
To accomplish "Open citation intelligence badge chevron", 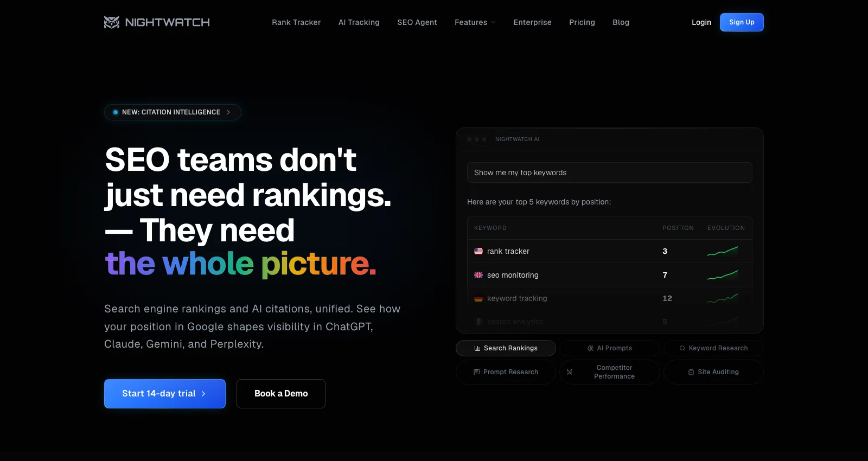I will click(x=228, y=112).
